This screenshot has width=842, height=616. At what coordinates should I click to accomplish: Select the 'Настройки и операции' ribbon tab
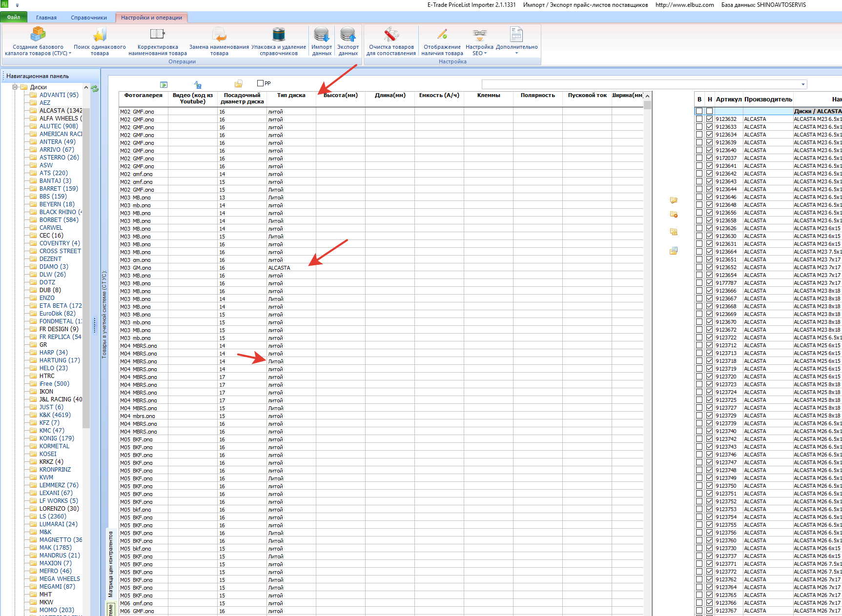(151, 18)
